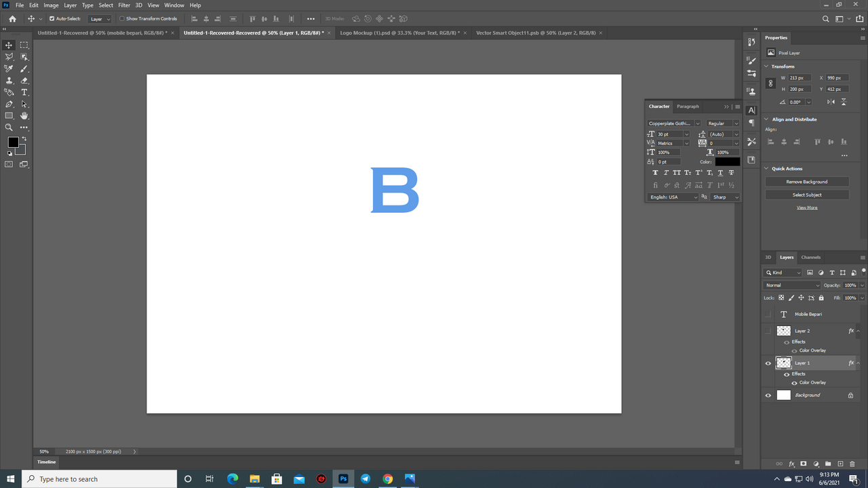Open the English: USA language dropdown
The height and width of the screenshot is (488, 868).
tap(673, 197)
